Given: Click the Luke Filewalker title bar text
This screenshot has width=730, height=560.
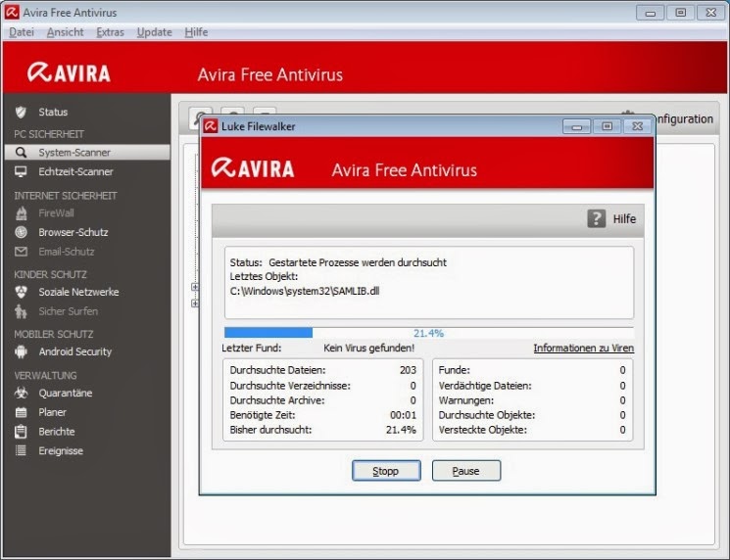Looking at the screenshot, I should (258, 126).
